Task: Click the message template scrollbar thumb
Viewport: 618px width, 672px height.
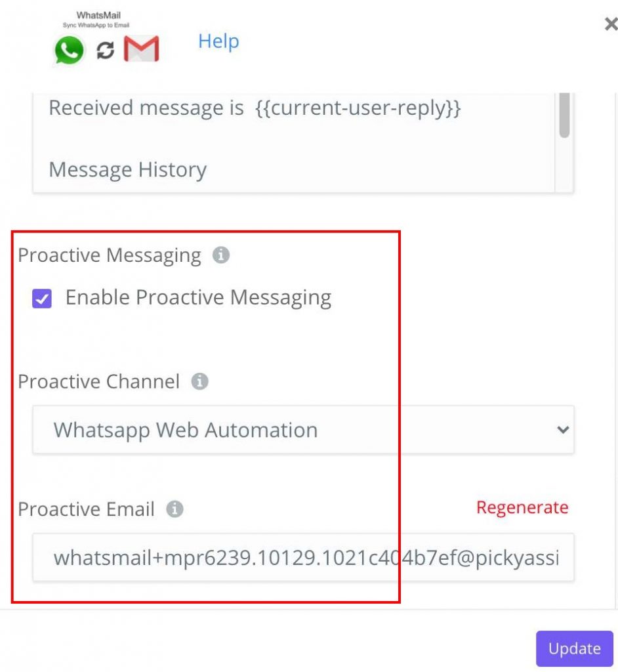Action: pos(564,115)
